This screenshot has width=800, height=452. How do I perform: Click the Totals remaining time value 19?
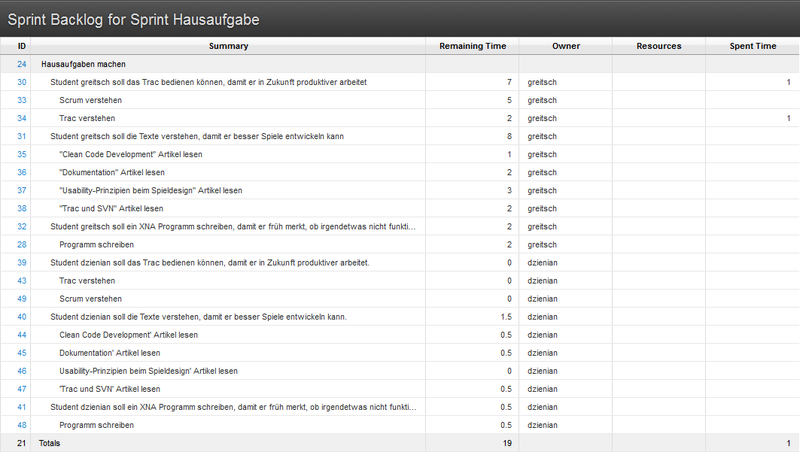(506, 443)
